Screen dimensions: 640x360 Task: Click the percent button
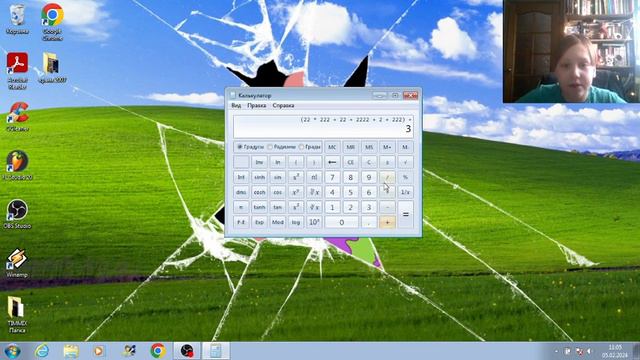[x=405, y=177]
